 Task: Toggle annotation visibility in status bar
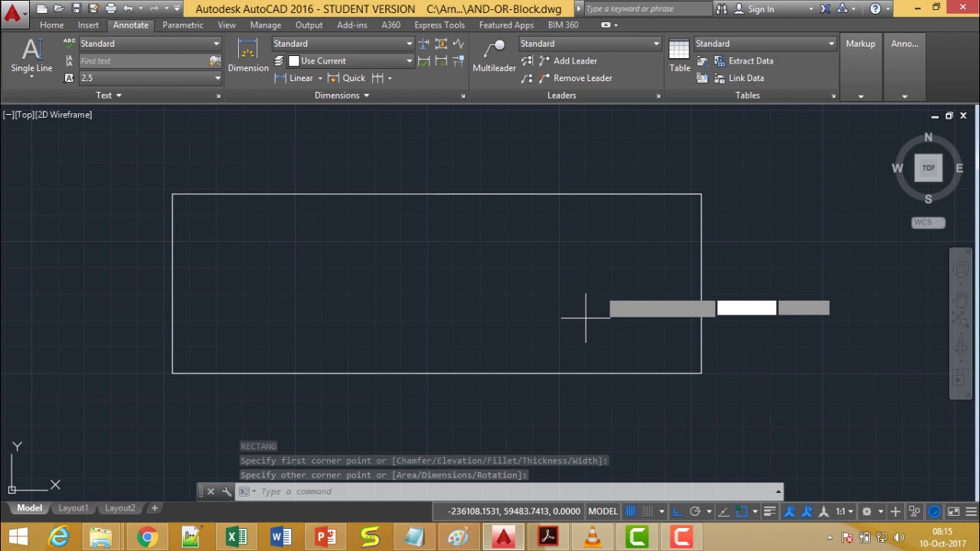coord(789,511)
